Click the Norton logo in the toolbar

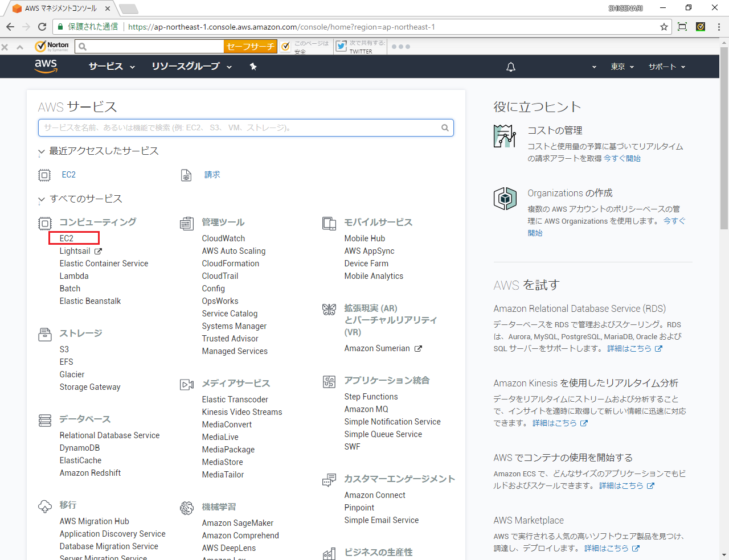52,46
